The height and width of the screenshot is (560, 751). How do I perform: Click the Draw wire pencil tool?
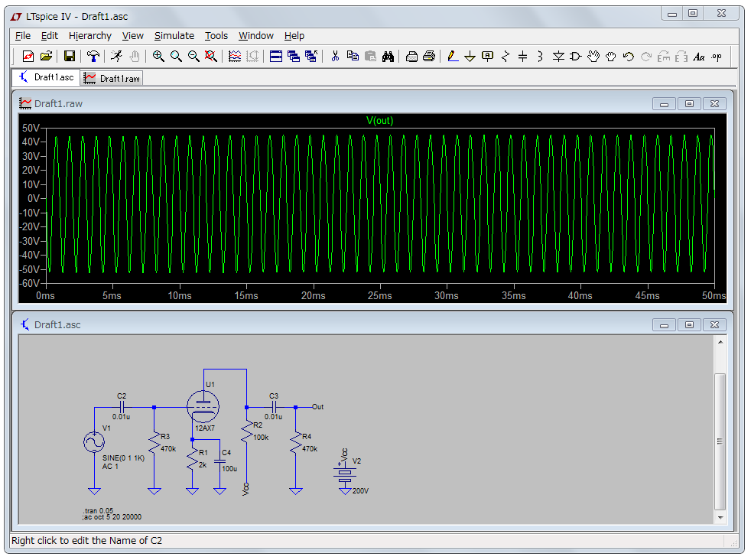[453, 56]
